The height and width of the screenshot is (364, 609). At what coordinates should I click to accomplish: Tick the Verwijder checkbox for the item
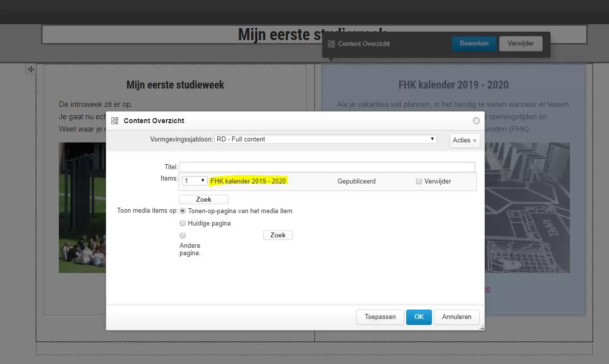419,182
